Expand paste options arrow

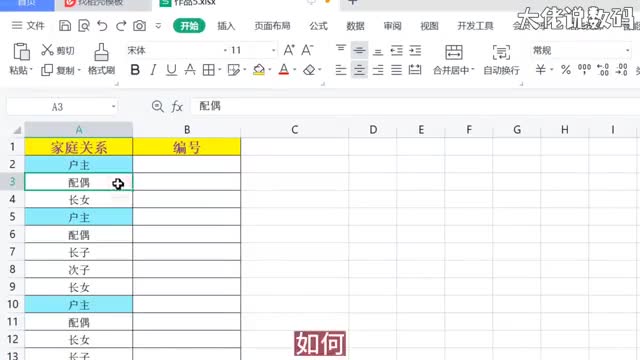coord(31,70)
